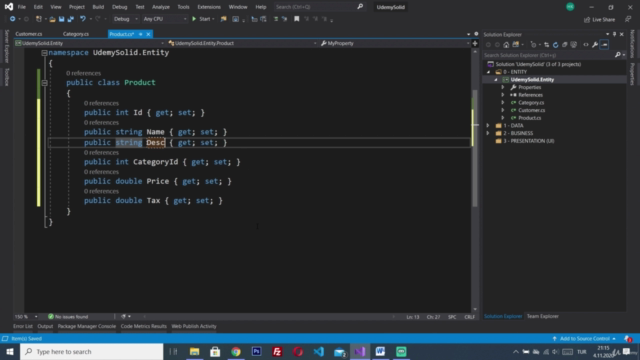
Task: Click the Solution Explorer Refresh icon
Action: (x=556, y=45)
